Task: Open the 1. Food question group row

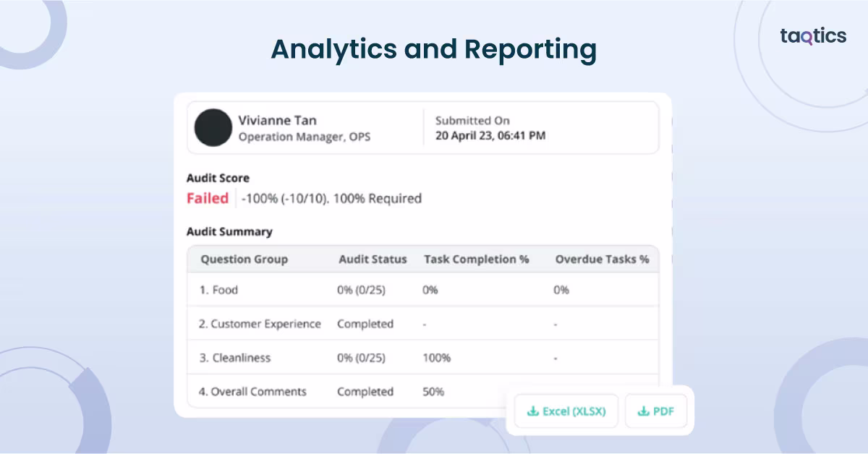Action: coord(218,290)
